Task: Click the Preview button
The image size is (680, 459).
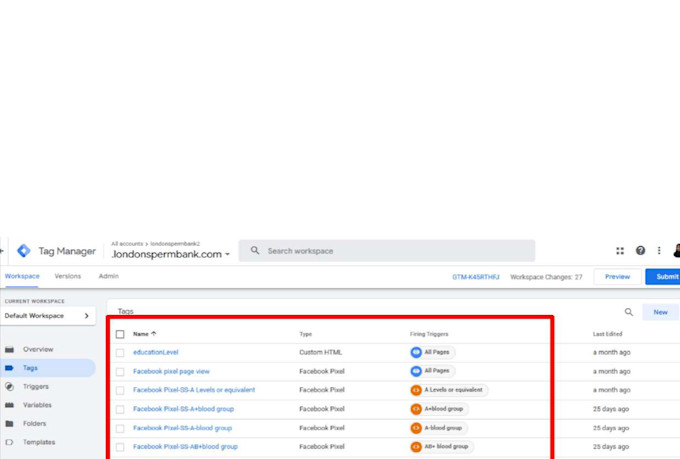Action: click(x=617, y=276)
